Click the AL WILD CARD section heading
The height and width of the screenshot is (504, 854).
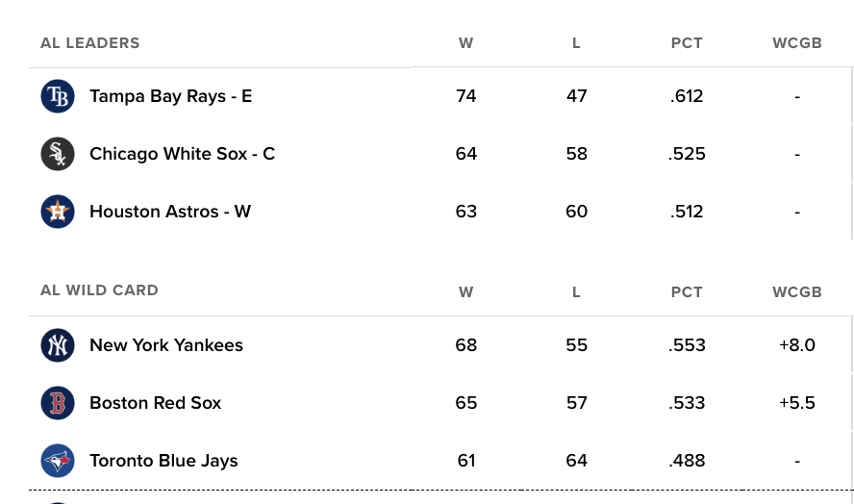click(99, 290)
